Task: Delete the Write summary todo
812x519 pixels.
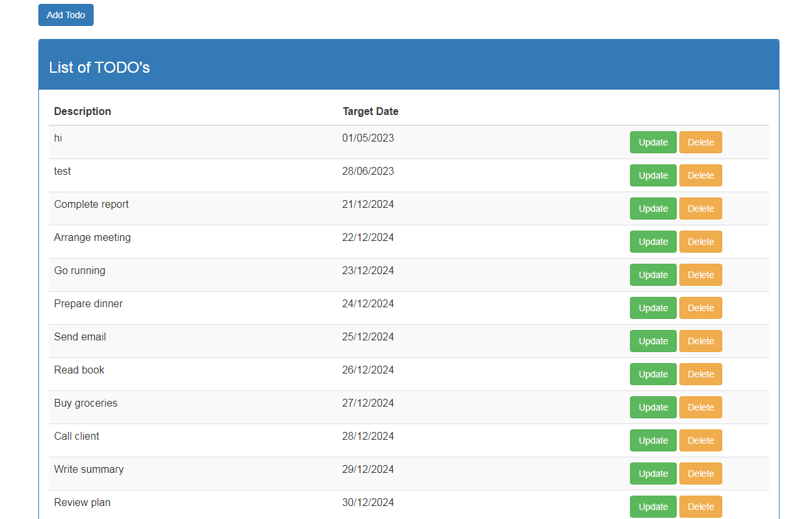Action: click(x=700, y=474)
